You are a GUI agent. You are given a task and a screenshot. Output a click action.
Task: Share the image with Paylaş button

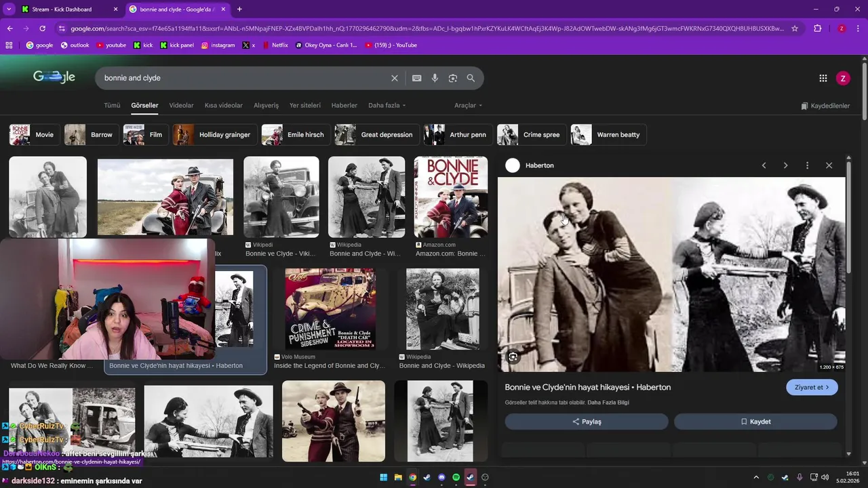click(x=587, y=422)
